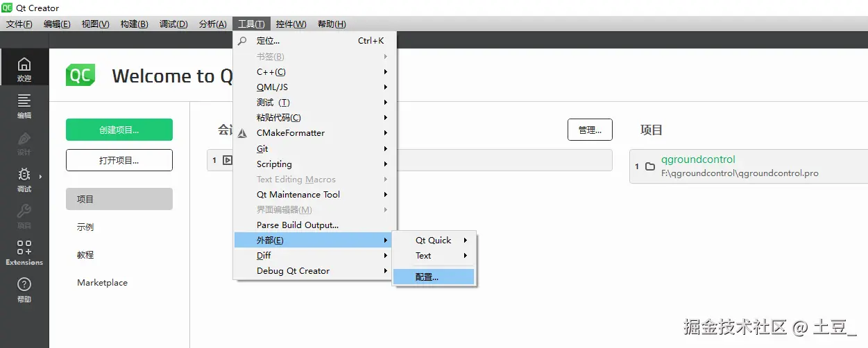Screen dimensions: 868x348
Task: Click the green QC logo on the Welcome page
Action: coord(80,76)
